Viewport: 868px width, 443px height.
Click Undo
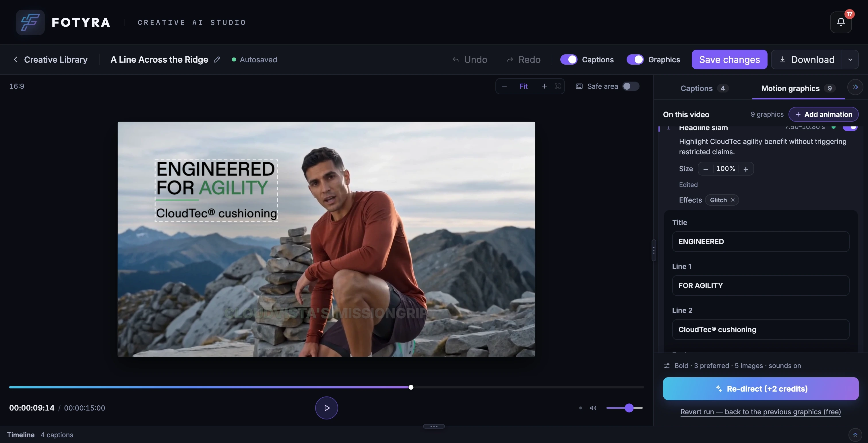tap(470, 60)
